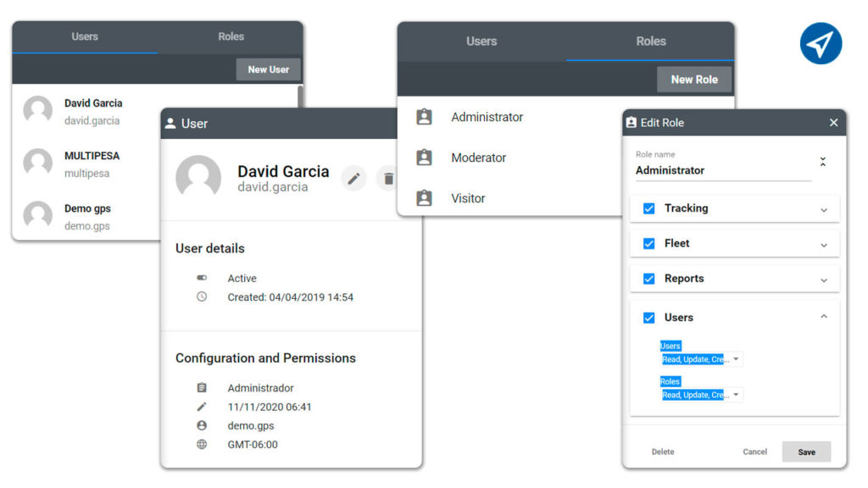Image resolution: width=868 pixels, height=488 pixels.
Task: Expand the Fleet section chevron
Action: 824,245
